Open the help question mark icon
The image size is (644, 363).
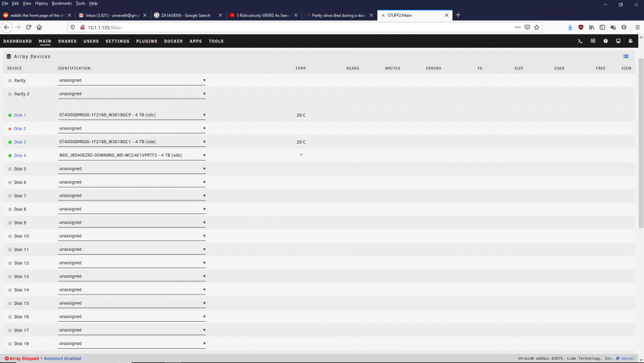click(x=605, y=41)
